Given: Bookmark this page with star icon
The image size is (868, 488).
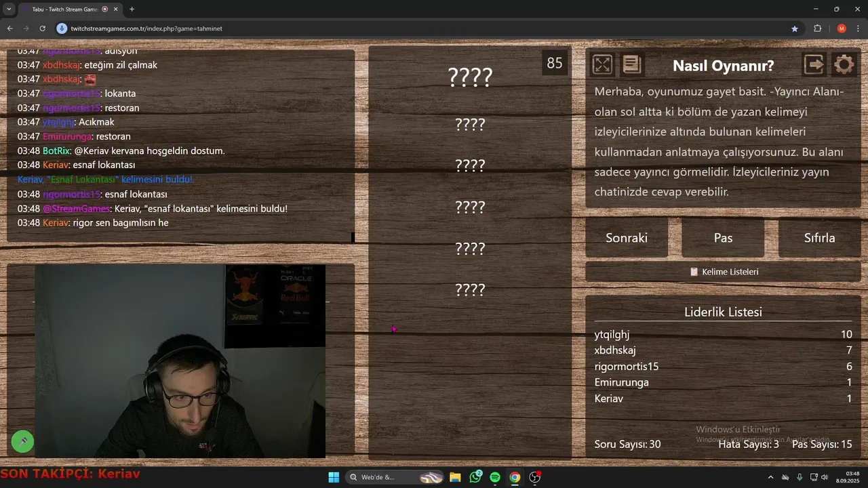Looking at the screenshot, I should click(795, 28).
